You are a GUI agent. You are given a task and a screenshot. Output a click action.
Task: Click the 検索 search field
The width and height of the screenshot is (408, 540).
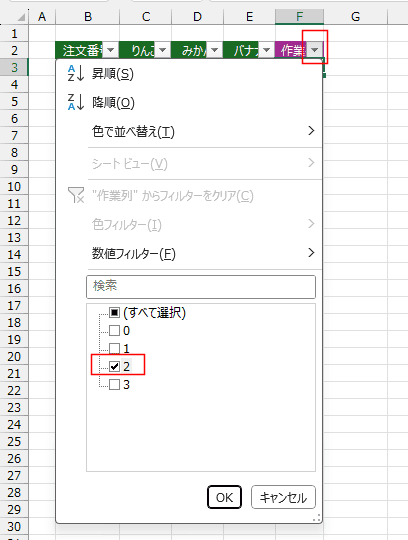pos(201,287)
